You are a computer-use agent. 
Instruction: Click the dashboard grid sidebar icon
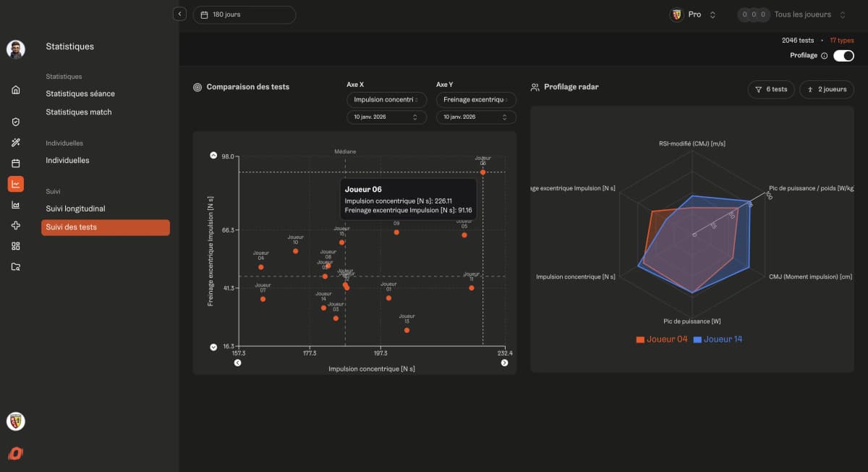(16, 246)
